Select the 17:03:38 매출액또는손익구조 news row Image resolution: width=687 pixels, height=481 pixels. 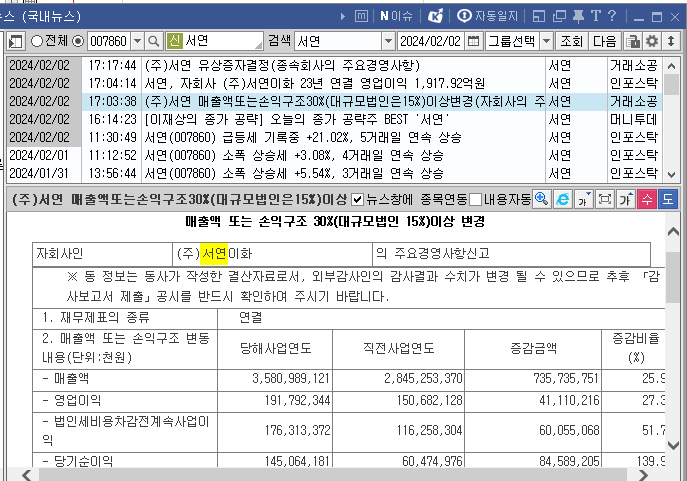click(x=335, y=102)
